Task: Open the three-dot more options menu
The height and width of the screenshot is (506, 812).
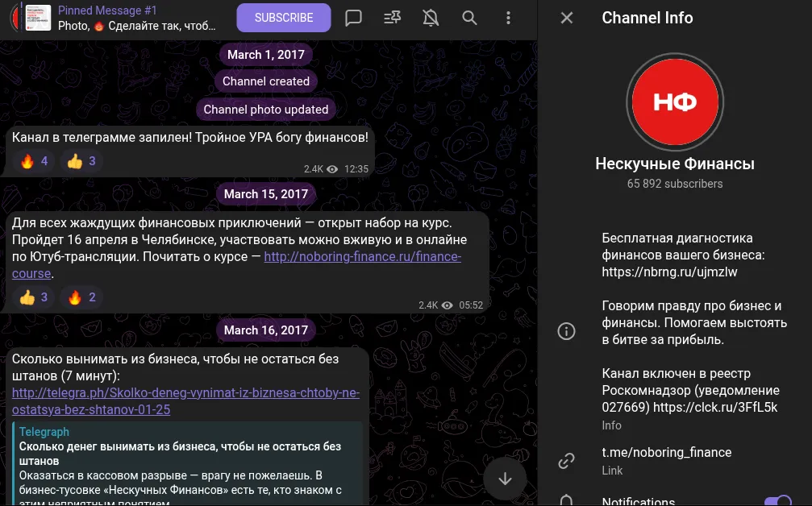Action: 508,18
